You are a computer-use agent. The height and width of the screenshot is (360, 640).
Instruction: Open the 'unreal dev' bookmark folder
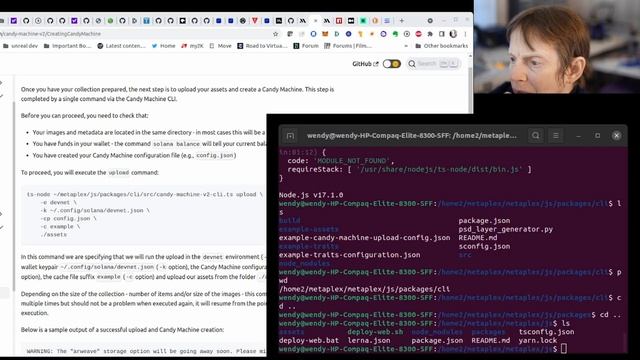20,46
